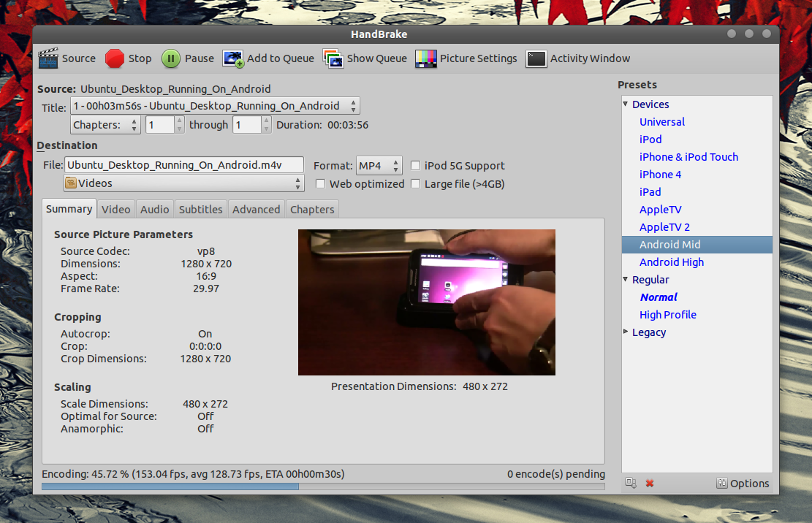Select the Android Mid preset
The width and height of the screenshot is (812, 523).
697,245
